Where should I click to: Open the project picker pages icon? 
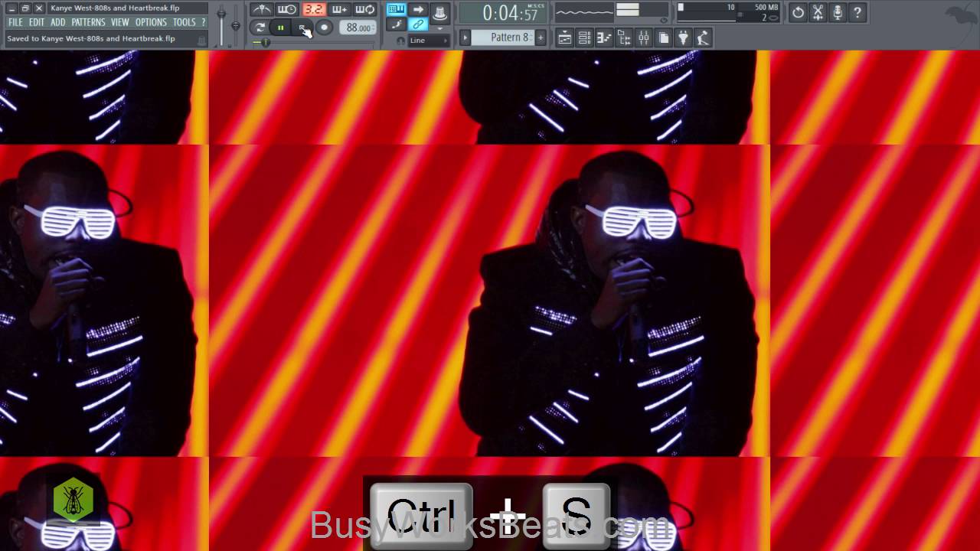664,37
